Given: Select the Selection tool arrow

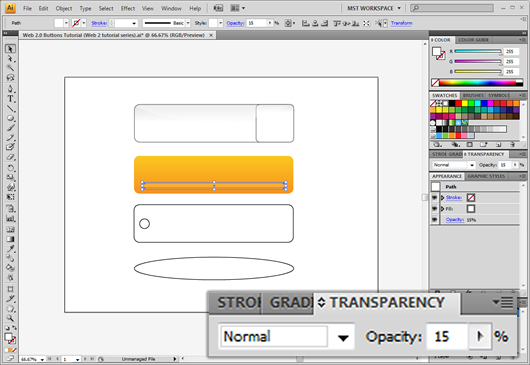Looking at the screenshot, I should [10, 49].
